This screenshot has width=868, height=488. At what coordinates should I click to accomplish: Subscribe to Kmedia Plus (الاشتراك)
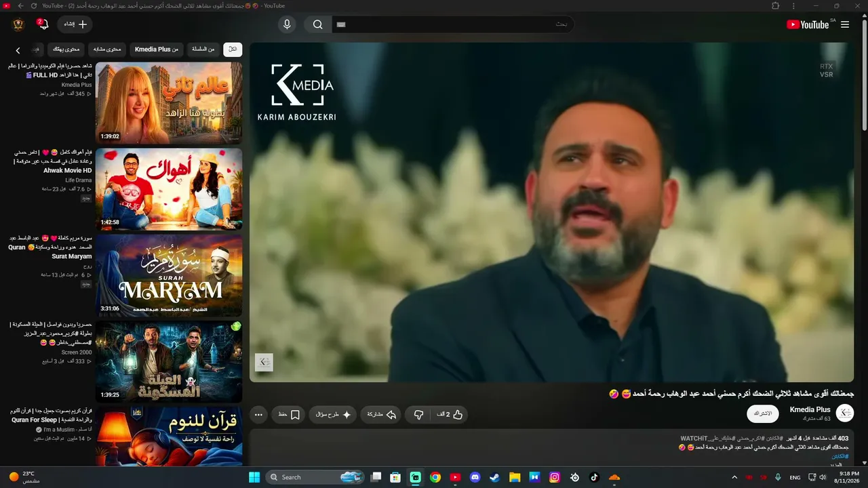click(763, 413)
